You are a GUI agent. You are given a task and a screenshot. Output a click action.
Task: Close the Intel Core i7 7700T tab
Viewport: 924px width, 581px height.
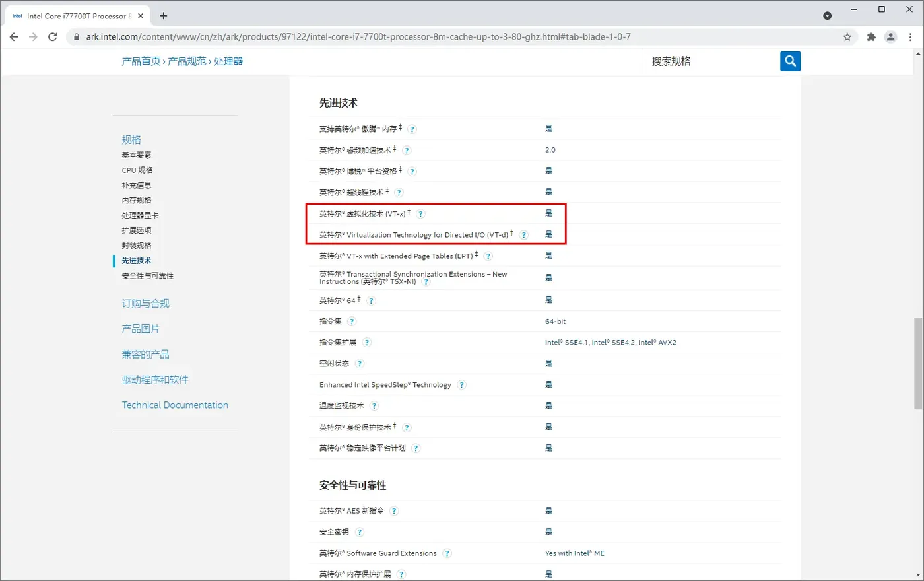141,16
